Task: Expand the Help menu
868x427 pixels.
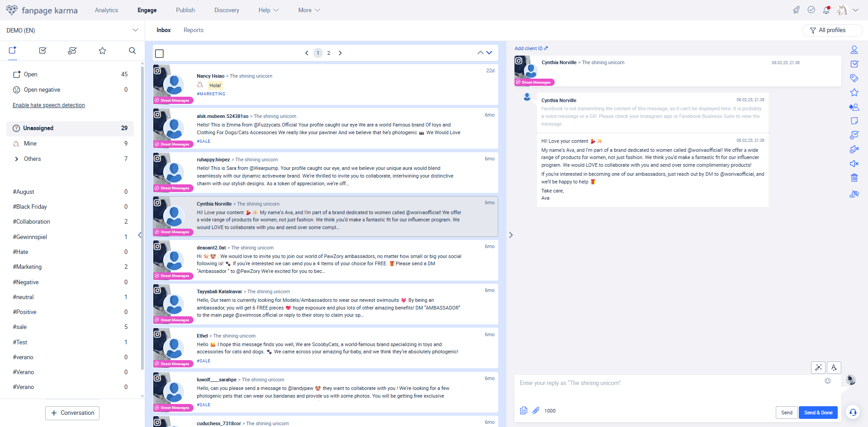Action: [269, 10]
